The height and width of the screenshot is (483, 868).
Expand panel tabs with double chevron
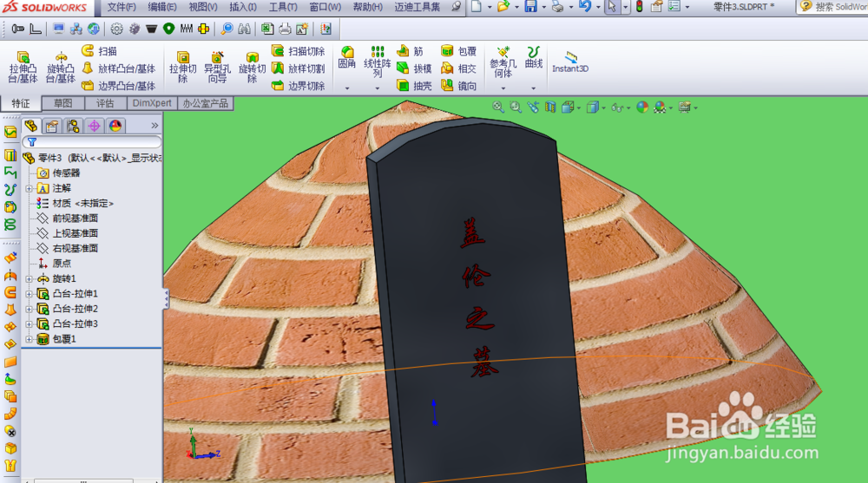click(x=155, y=126)
